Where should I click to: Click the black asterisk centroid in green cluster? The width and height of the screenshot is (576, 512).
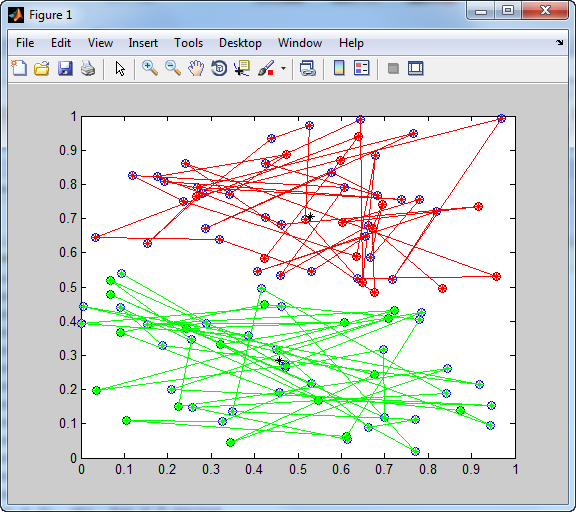click(279, 361)
